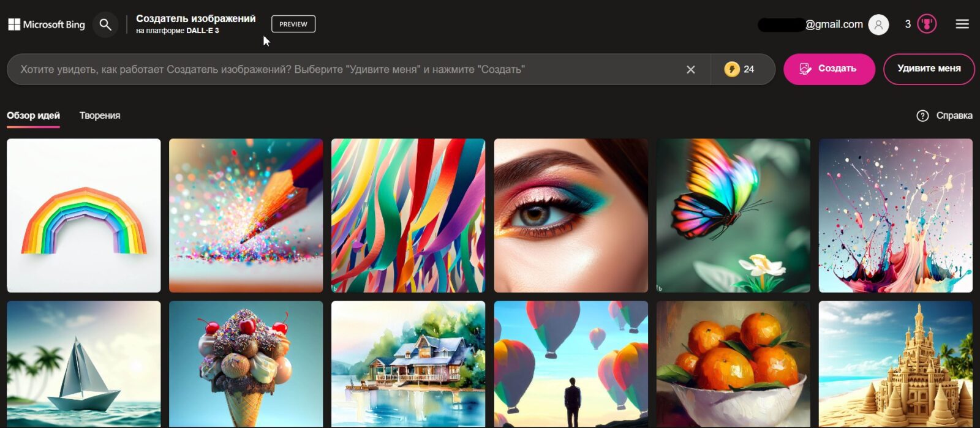Select the Обзор идей tab
This screenshot has width=980, height=428.
coord(33,116)
